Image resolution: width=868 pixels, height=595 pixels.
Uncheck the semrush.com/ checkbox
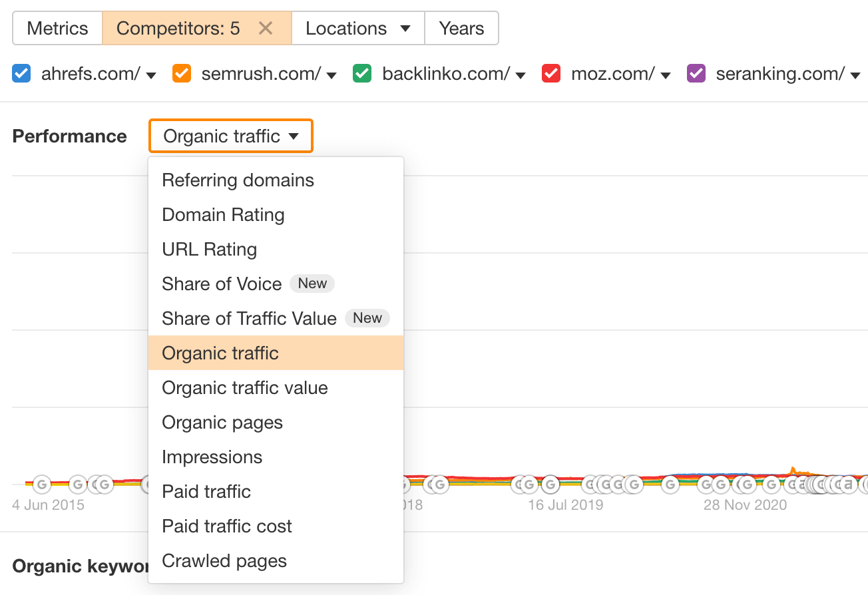[x=182, y=73]
